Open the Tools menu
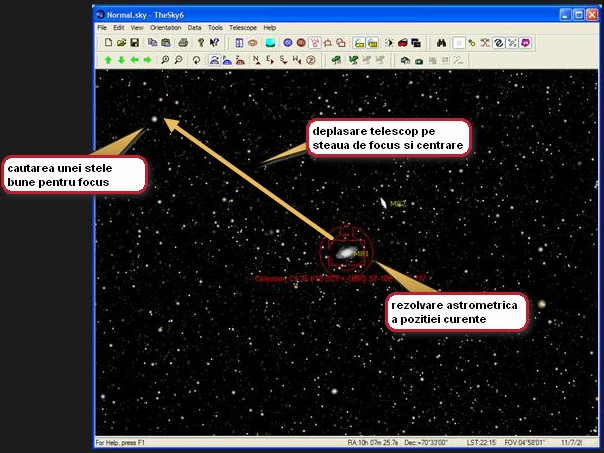This screenshot has width=604, height=453. click(x=215, y=27)
